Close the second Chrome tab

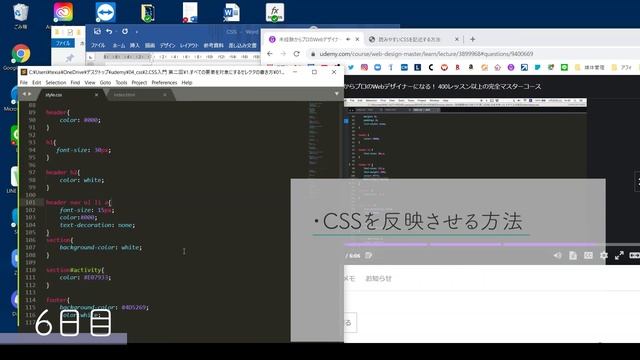[457, 39]
